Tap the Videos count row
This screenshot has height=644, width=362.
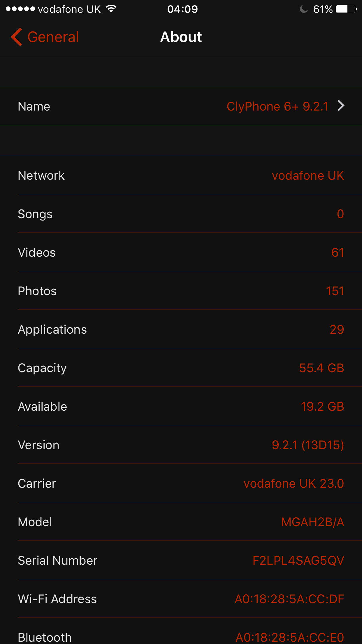(x=181, y=253)
